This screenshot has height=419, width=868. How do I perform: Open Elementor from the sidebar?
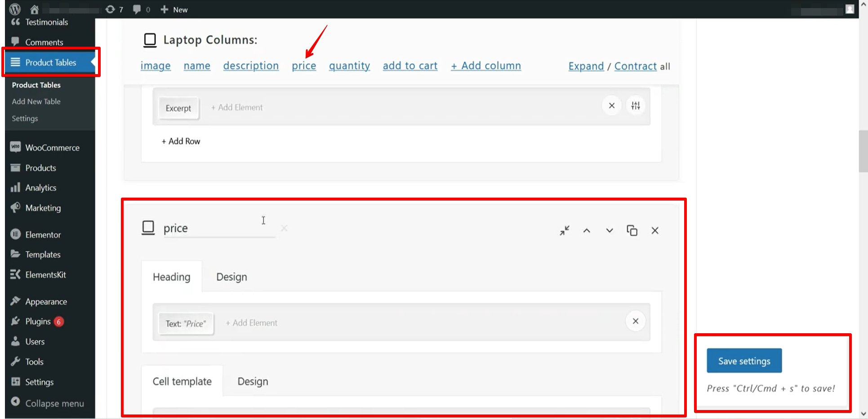point(43,234)
